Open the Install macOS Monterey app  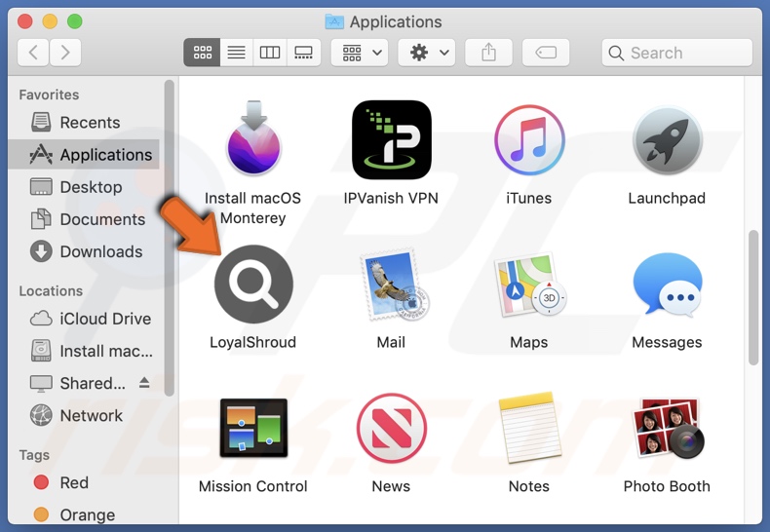[x=253, y=138]
